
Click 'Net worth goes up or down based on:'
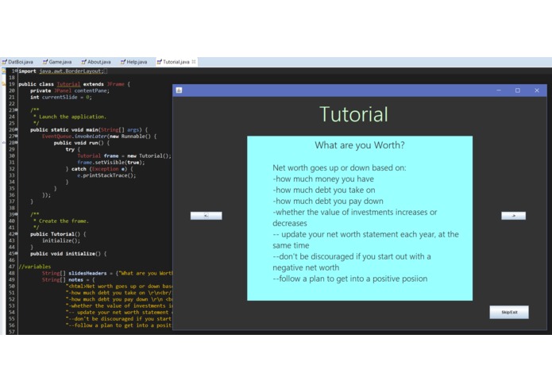(x=339, y=167)
